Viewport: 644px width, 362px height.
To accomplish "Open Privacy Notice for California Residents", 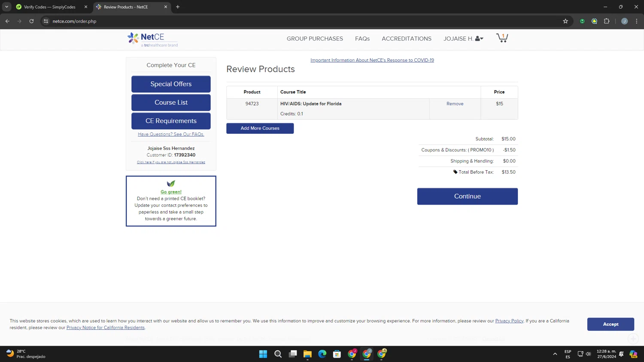I will [106, 328].
